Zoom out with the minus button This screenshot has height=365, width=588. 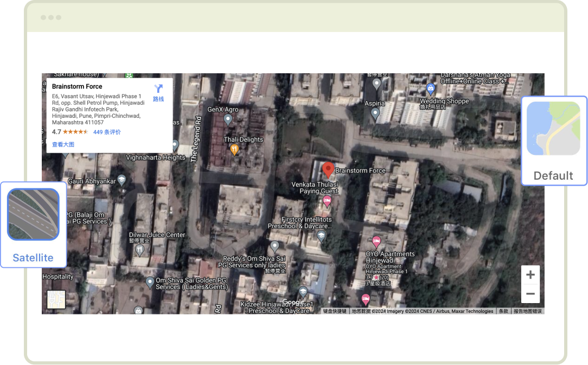[531, 293]
